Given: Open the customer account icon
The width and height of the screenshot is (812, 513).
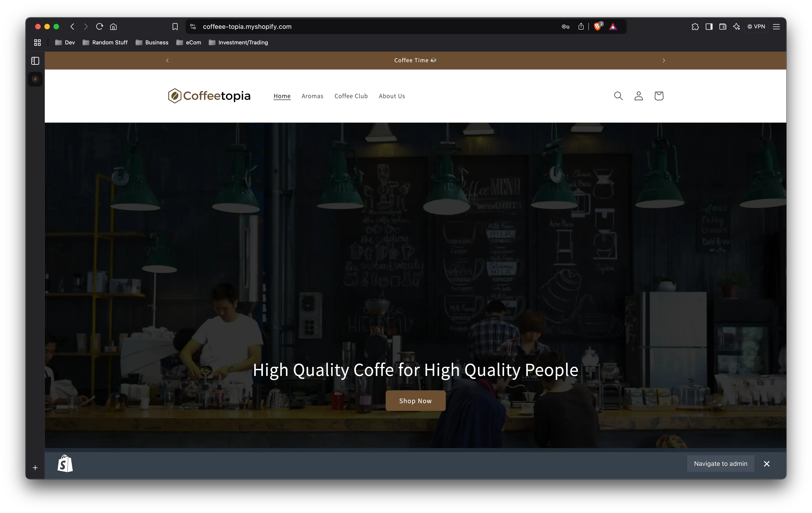Looking at the screenshot, I should pos(638,96).
